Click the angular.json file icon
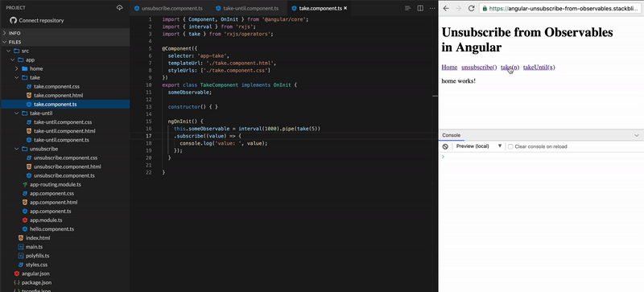 [16, 273]
